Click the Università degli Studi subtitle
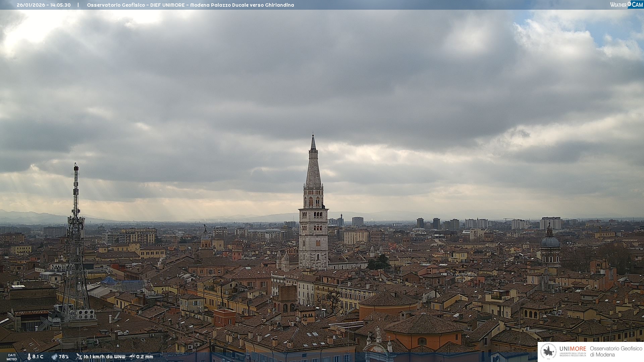The width and height of the screenshot is (644, 362). pyautogui.click(x=573, y=354)
